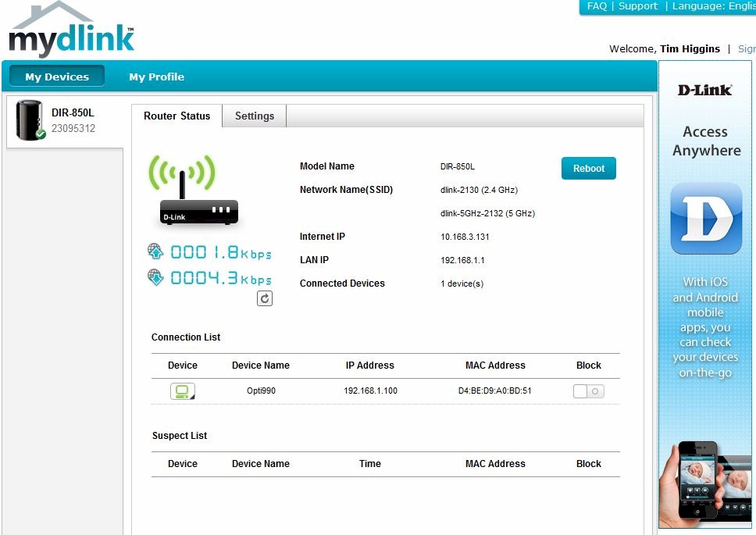This screenshot has height=535, width=756.
Task: Click the Time column header in Suspect List
Action: (370, 464)
